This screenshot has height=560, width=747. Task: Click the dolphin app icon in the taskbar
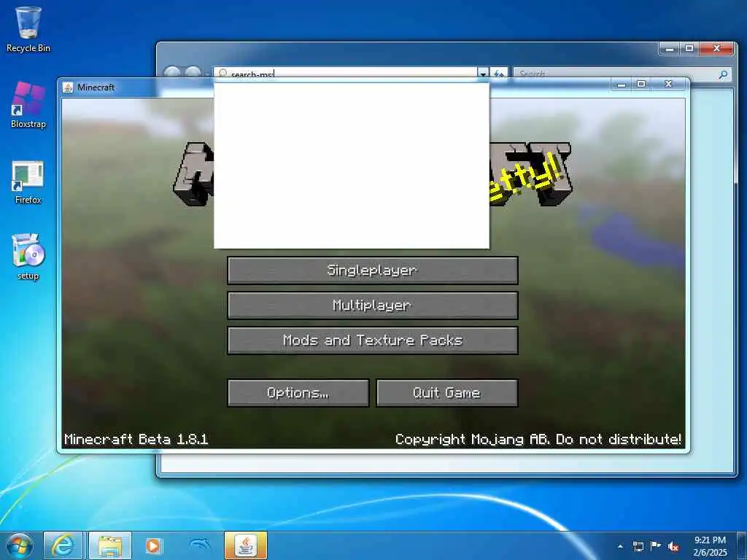point(200,545)
